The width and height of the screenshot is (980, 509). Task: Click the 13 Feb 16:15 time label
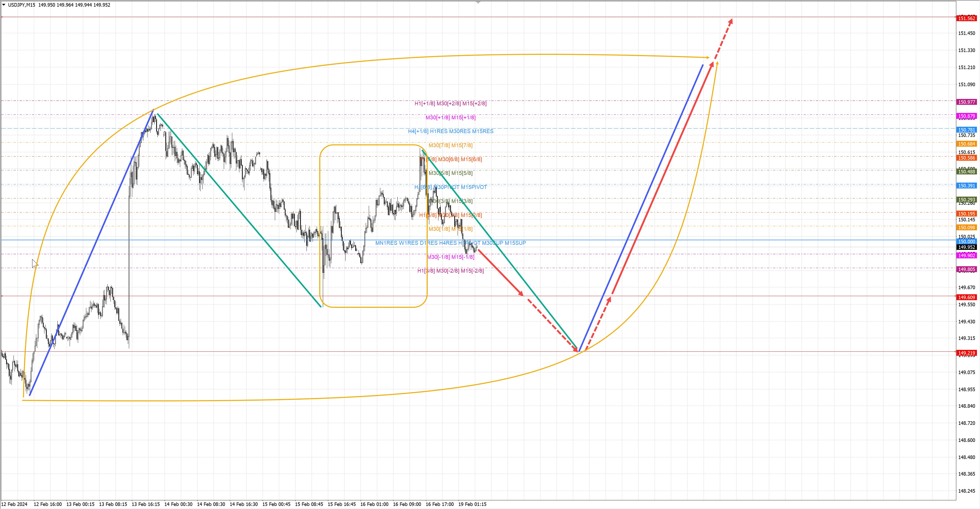point(146,504)
